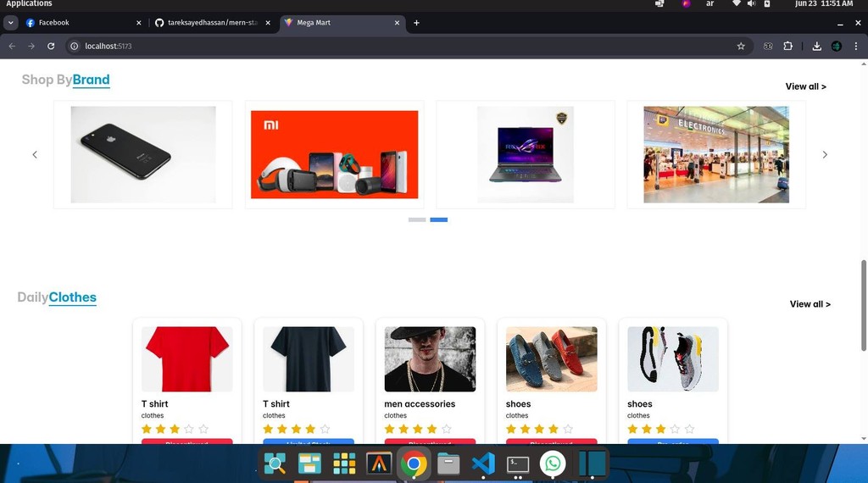Go forward in browser history

point(31,46)
